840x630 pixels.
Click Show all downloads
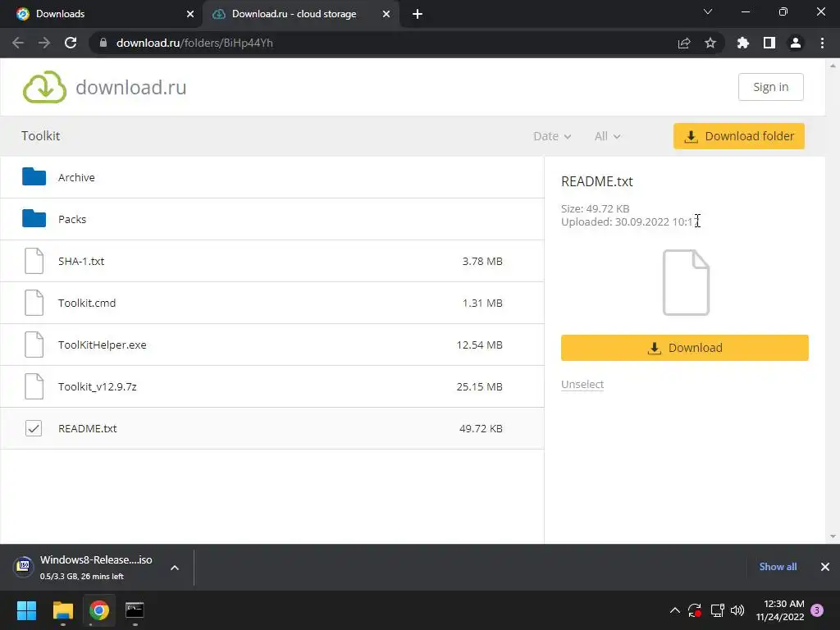pyautogui.click(x=778, y=567)
